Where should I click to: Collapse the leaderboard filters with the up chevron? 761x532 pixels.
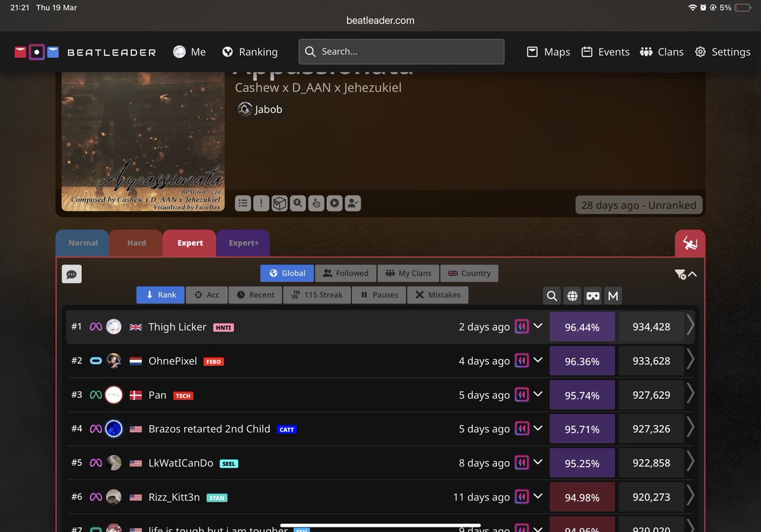click(692, 274)
